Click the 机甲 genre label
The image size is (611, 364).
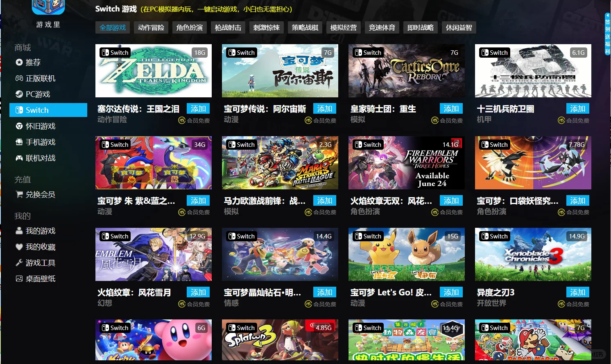click(484, 119)
